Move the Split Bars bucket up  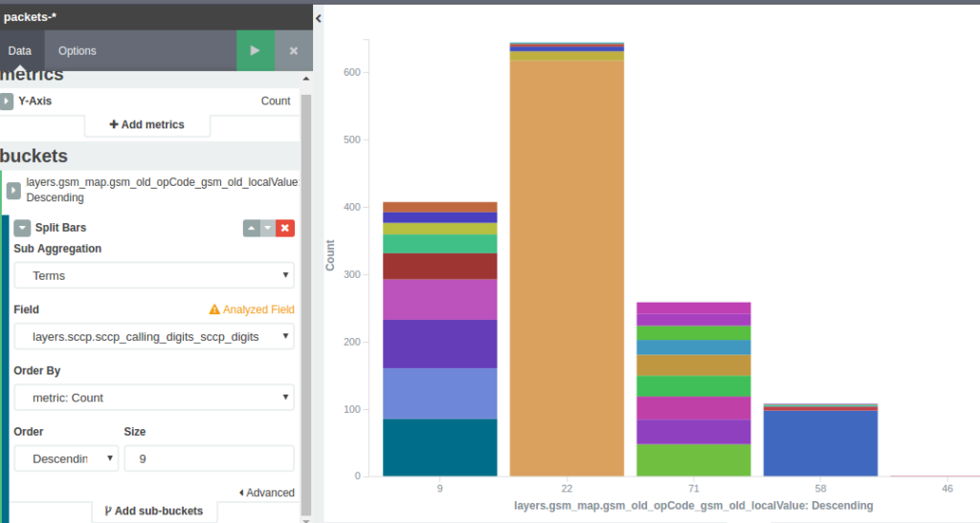(x=251, y=228)
